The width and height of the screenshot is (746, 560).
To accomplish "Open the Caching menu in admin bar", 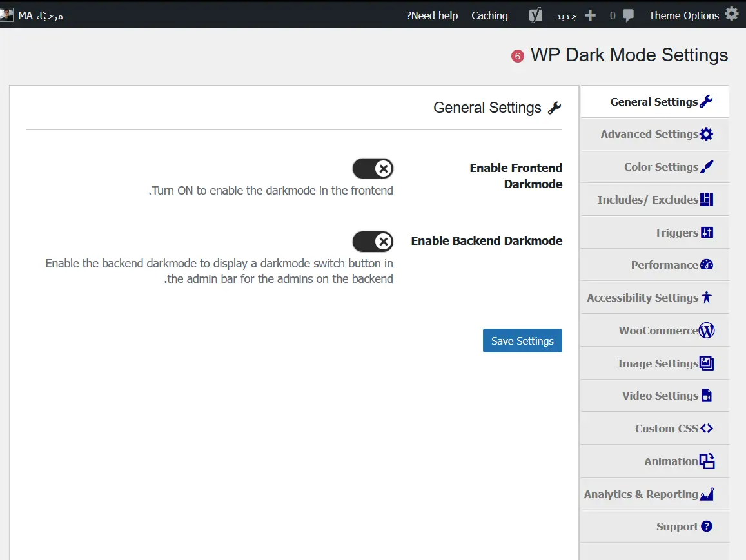I will click(489, 15).
